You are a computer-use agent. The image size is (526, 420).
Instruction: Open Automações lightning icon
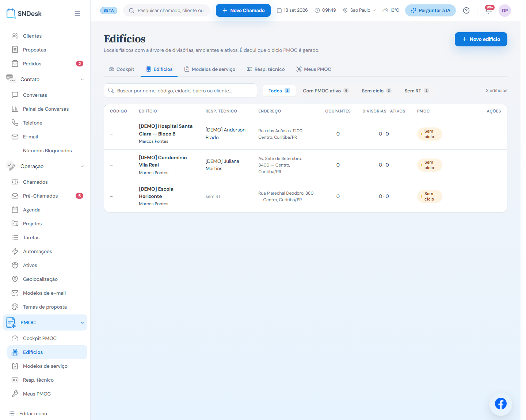15,251
